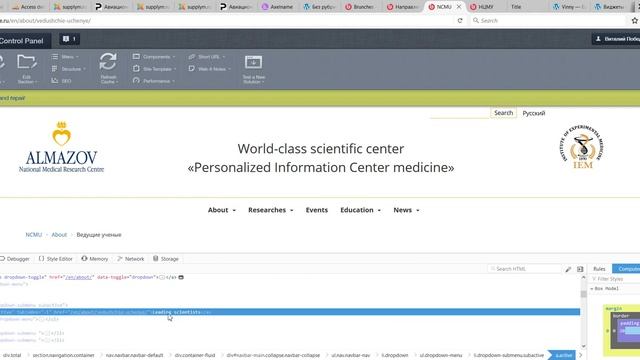Select li.dropdown-submenu.subactive breadcrumb

point(509,355)
